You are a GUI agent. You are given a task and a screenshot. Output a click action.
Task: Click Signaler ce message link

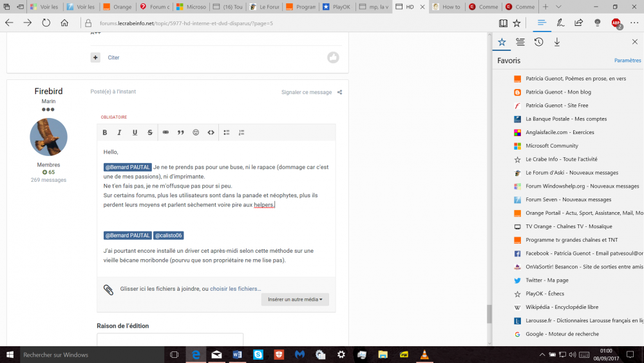pos(307,92)
